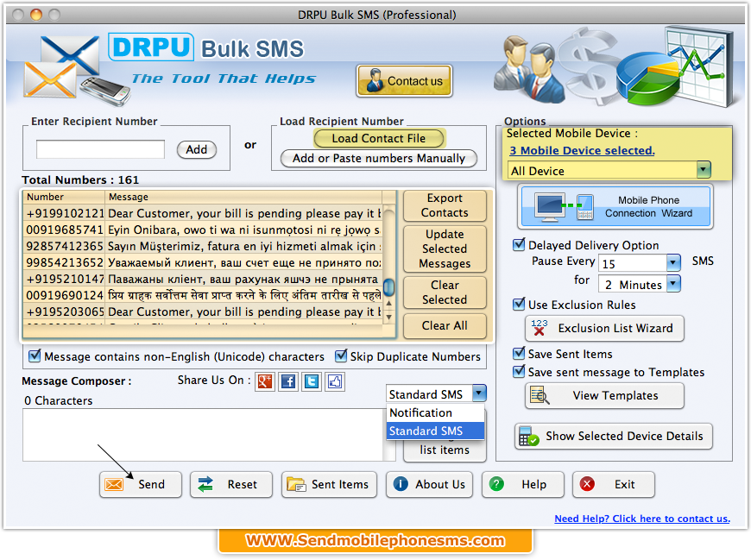This screenshot has height=560, width=751.
Task: Click the folder icon on Sent Items
Action: (296, 484)
